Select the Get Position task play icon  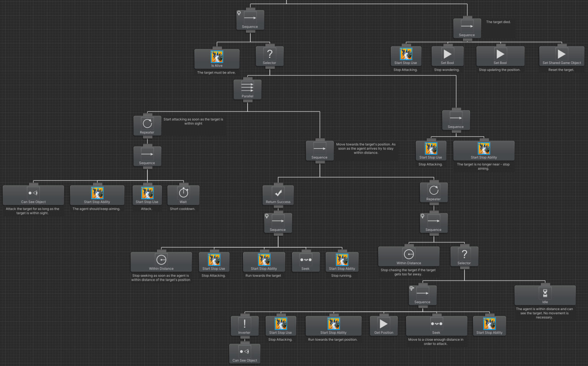(x=384, y=324)
